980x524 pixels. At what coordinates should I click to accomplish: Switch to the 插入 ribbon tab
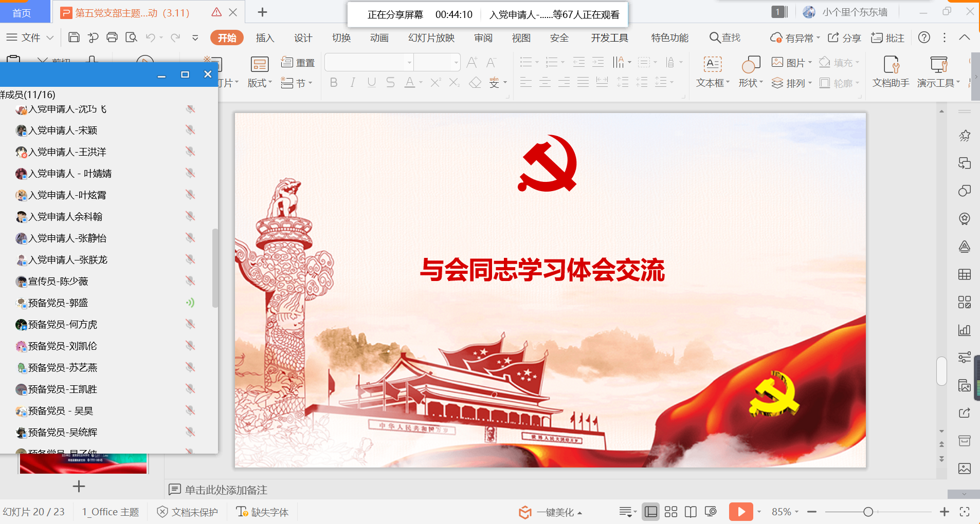(x=265, y=38)
